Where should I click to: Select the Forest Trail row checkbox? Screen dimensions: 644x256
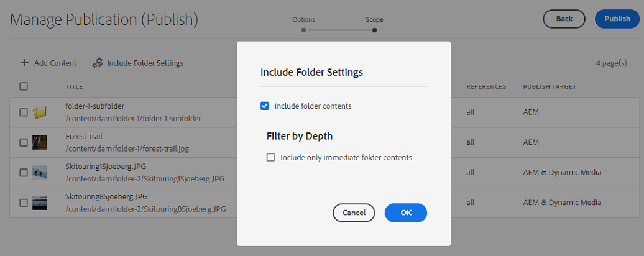tap(24, 142)
